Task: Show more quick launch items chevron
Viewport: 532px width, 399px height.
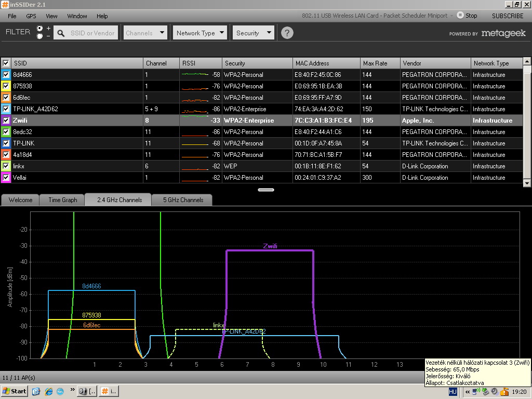Action: (x=72, y=390)
